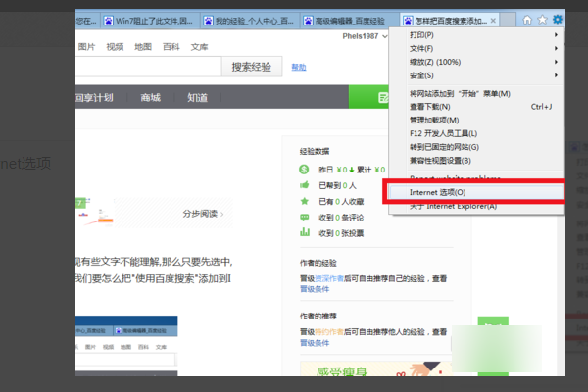This screenshot has height=392, width=588.
Task: Select Internet 选项(O) menu item
Action: pyautogui.click(x=476, y=192)
